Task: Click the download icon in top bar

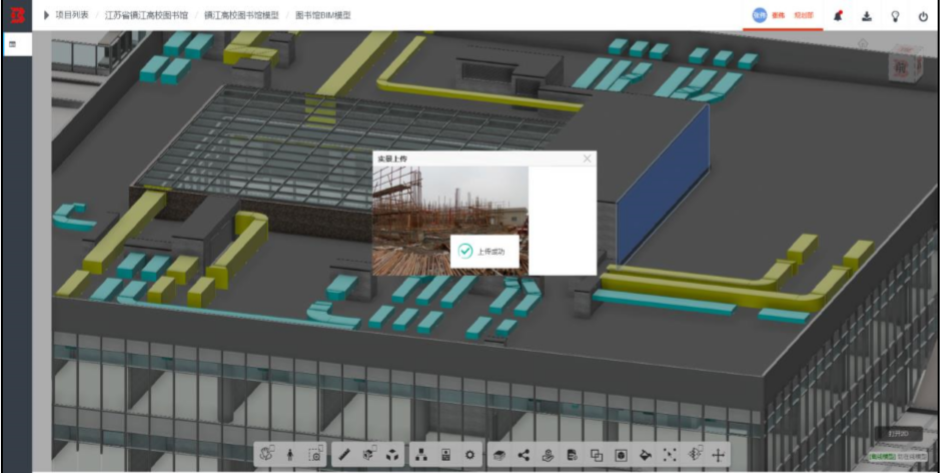Action: tap(866, 16)
